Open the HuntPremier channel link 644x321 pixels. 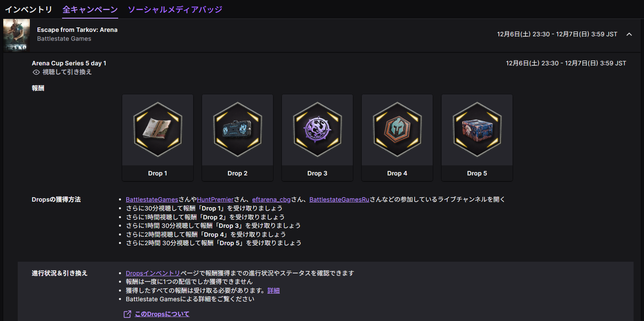click(x=215, y=200)
